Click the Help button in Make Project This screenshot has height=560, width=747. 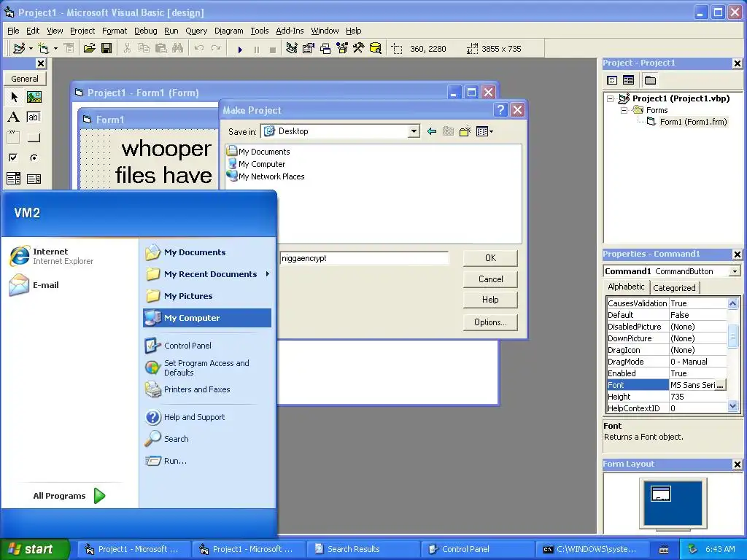490,300
